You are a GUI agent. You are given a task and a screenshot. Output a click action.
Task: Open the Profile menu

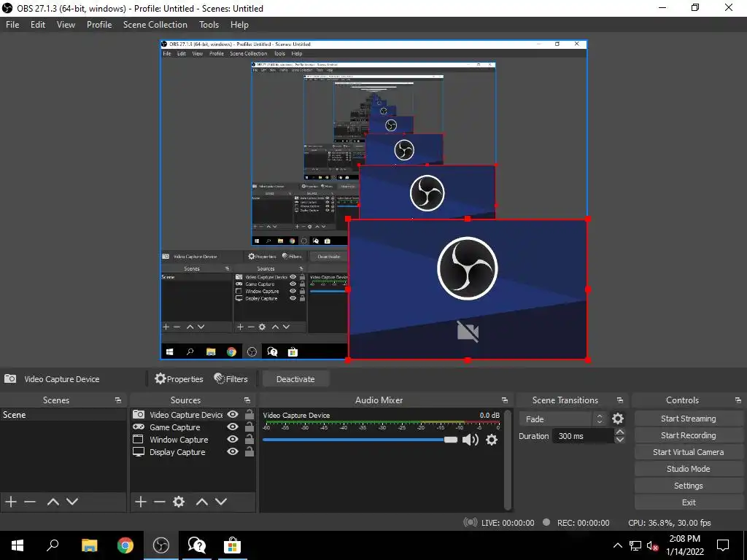tap(99, 25)
